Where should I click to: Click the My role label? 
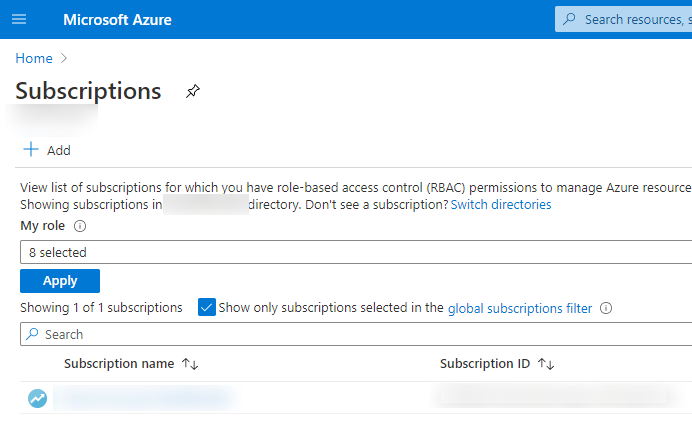pyautogui.click(x=42, y=226)
